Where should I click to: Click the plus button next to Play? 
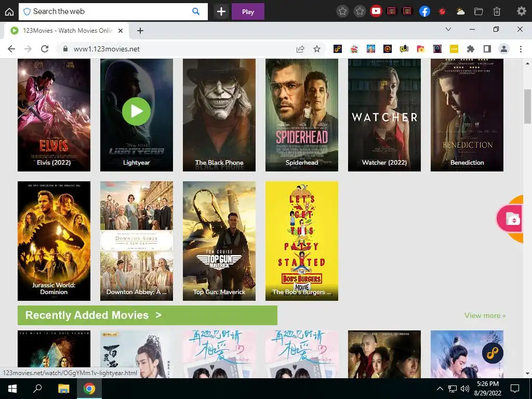221,11
